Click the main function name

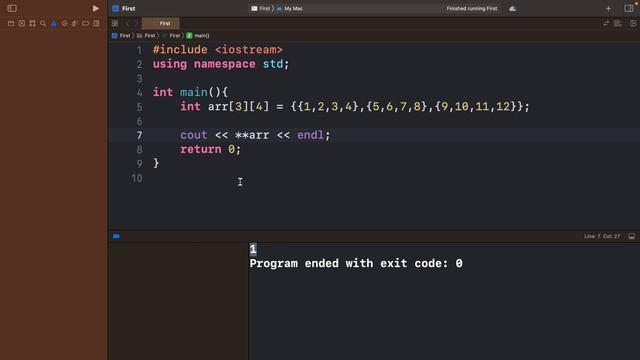point(193,92)
